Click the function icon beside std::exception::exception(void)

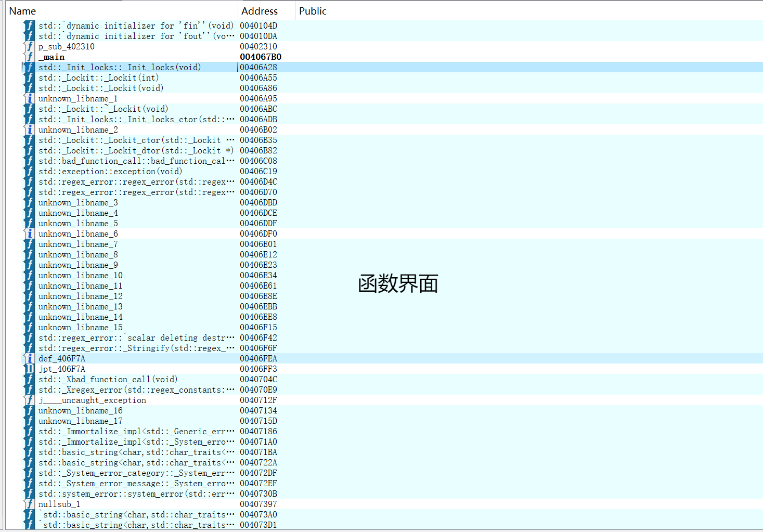pyautogui.click(x=29, y=171)
